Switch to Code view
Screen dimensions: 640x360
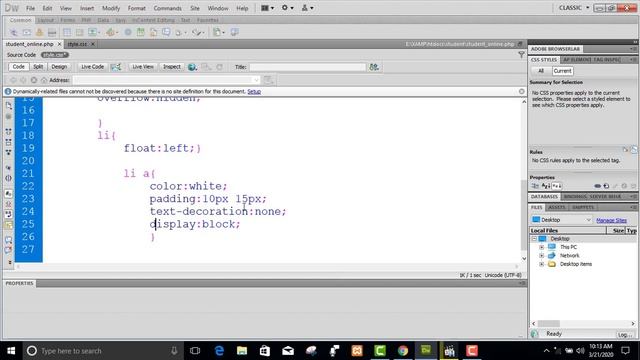pyautogui.click(x=18, y=67)
